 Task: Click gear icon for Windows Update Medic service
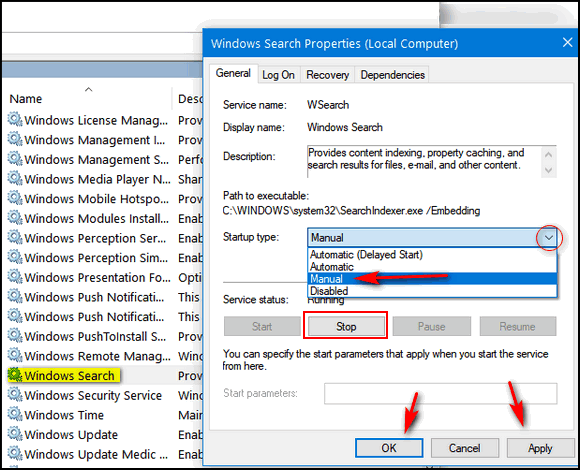15,453
